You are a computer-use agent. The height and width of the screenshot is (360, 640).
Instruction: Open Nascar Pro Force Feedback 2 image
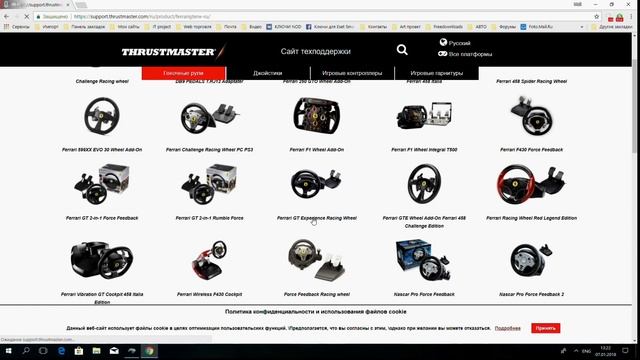[531, 260]
